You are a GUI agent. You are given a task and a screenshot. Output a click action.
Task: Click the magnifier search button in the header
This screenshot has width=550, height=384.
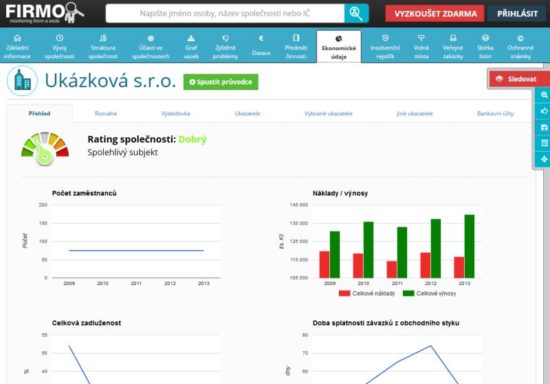(x=356, y=13)
